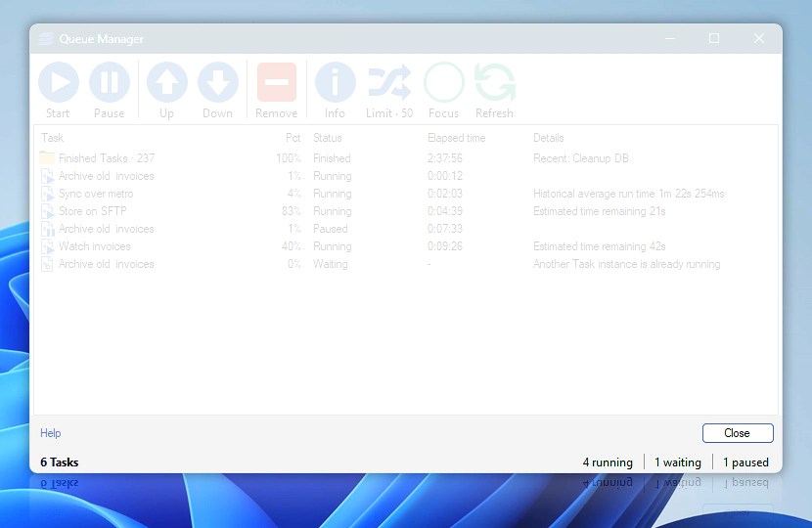Open the Help link
This screenshot has width=812, height=528.
click(x=50, y=433)
